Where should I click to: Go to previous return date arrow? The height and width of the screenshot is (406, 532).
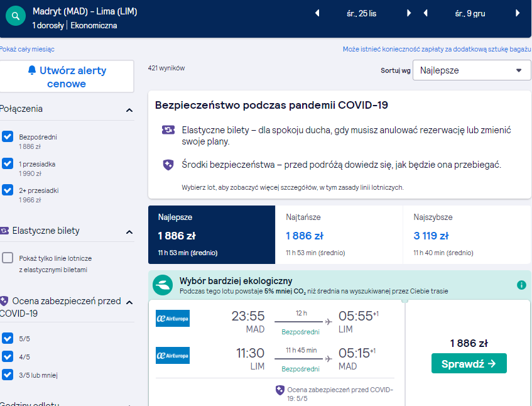(x=425, y=13)
